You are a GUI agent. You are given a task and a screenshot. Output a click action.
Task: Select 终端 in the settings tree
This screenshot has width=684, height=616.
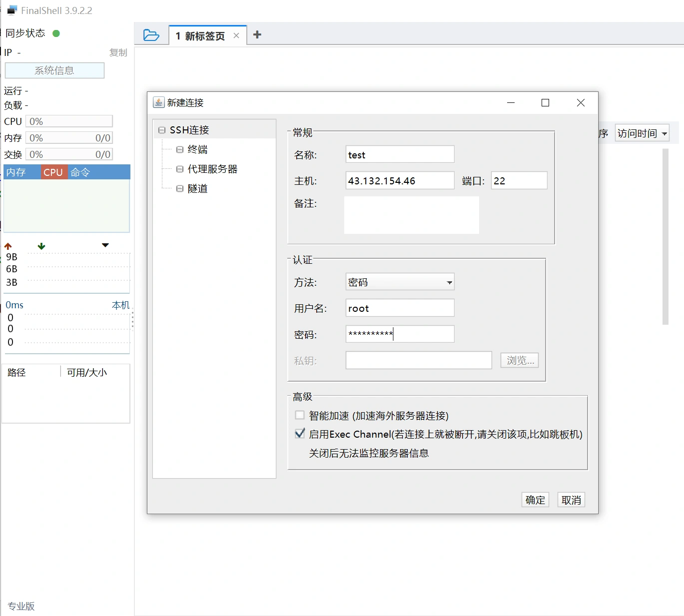coord(197,149)
